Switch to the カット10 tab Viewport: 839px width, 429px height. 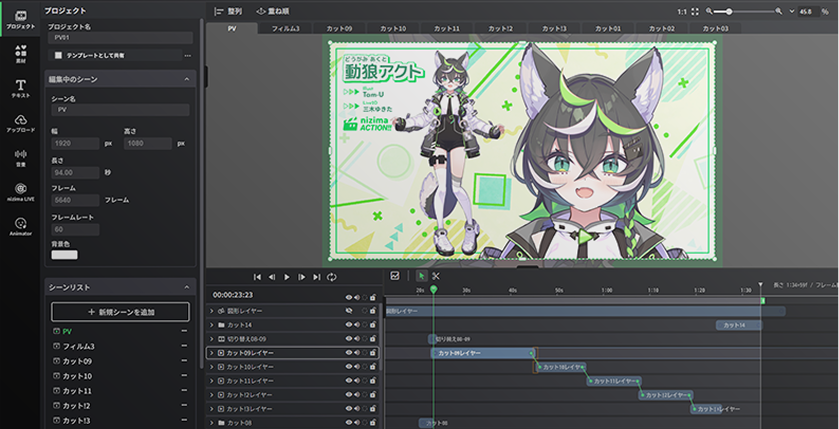tap(393, 29)
